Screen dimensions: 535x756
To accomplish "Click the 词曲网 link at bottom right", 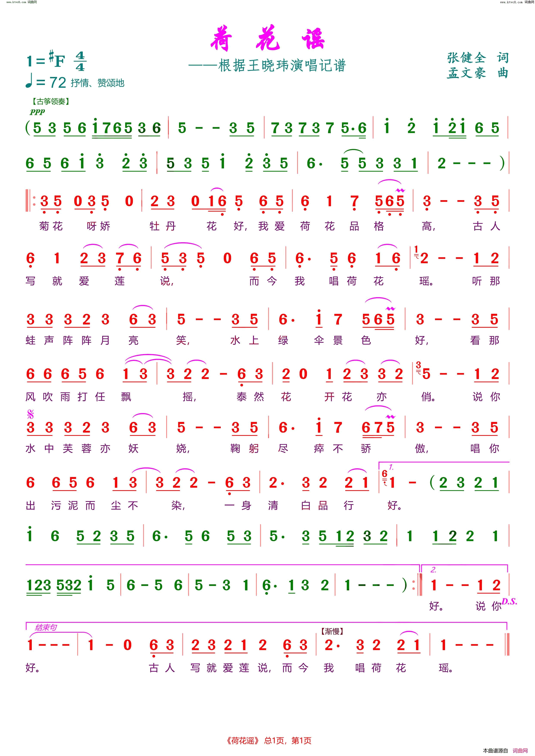I will pos(520,751).
